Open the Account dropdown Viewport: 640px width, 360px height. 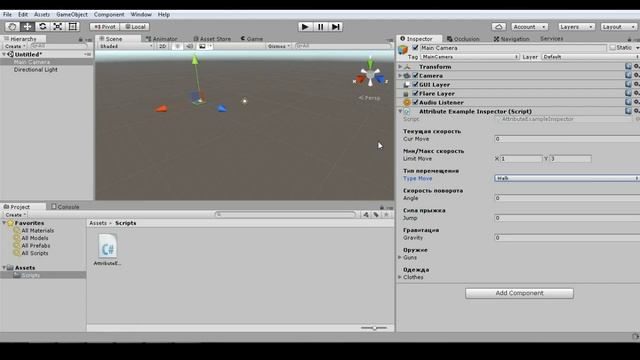pos(529,27)
